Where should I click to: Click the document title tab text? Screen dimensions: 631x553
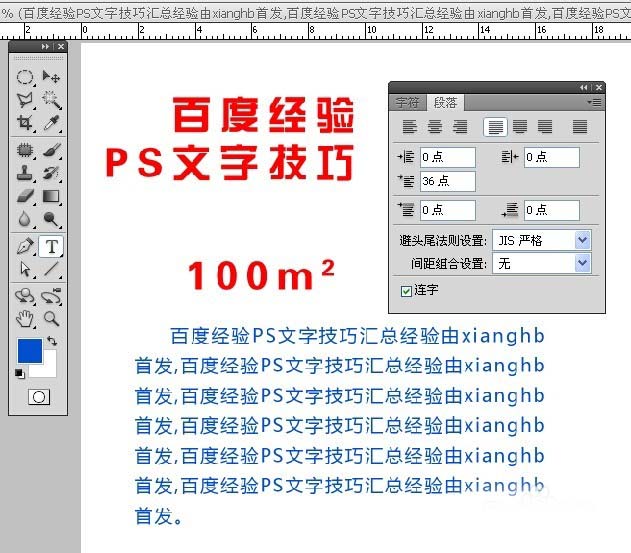pos(316,13)
